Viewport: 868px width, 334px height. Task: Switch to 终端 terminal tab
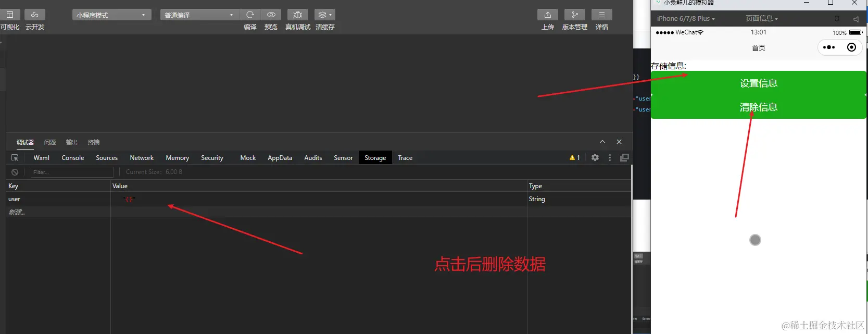[94, 142]
